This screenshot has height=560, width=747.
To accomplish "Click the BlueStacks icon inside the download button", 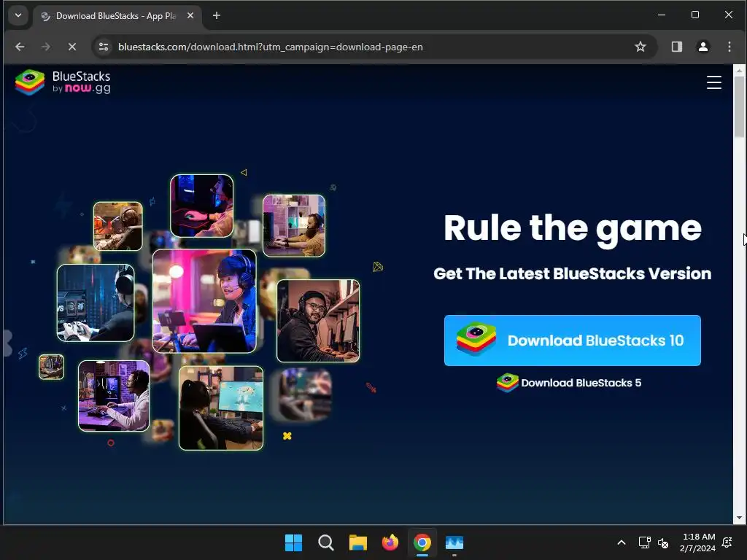I will [x=476, y=339].
